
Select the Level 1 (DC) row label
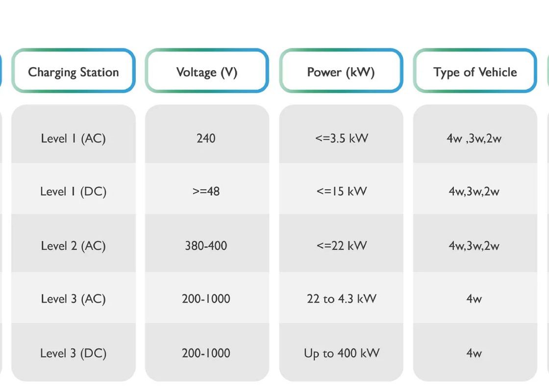click(74, 191)
